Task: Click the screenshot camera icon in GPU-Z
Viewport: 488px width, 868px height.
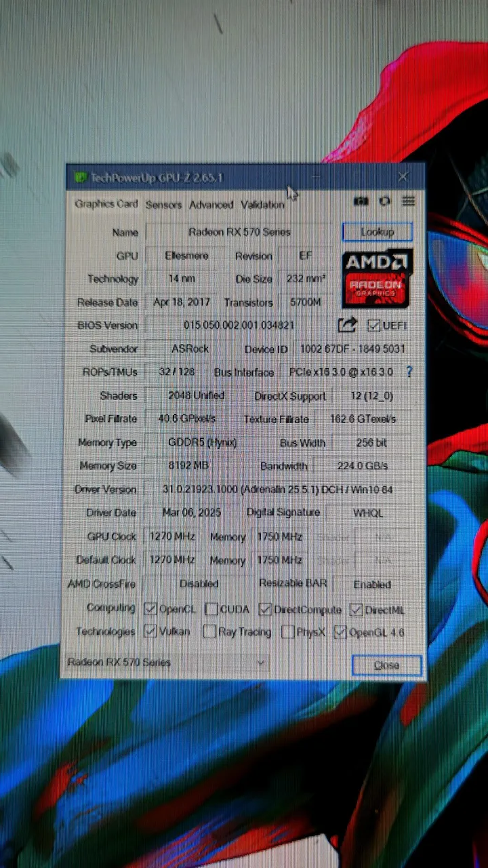Action: (361, 201)
